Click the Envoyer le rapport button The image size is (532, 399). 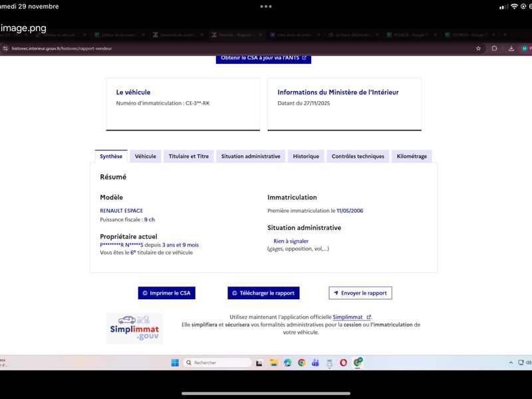(x=360, y=293)
